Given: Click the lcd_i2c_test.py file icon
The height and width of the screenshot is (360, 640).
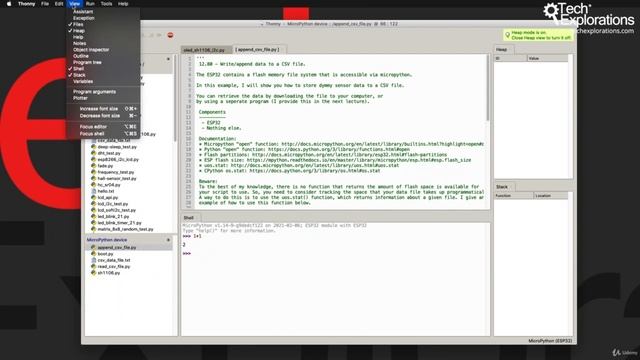Looking at the screenshot, I should click(93, 204).
